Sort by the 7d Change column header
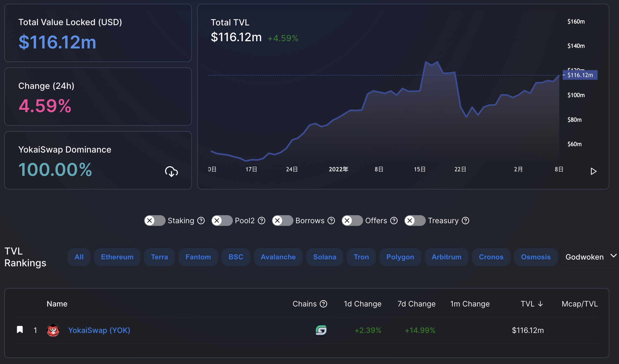Screen dimensions: 619x364 pyautogui.click(x=416, y=304)
